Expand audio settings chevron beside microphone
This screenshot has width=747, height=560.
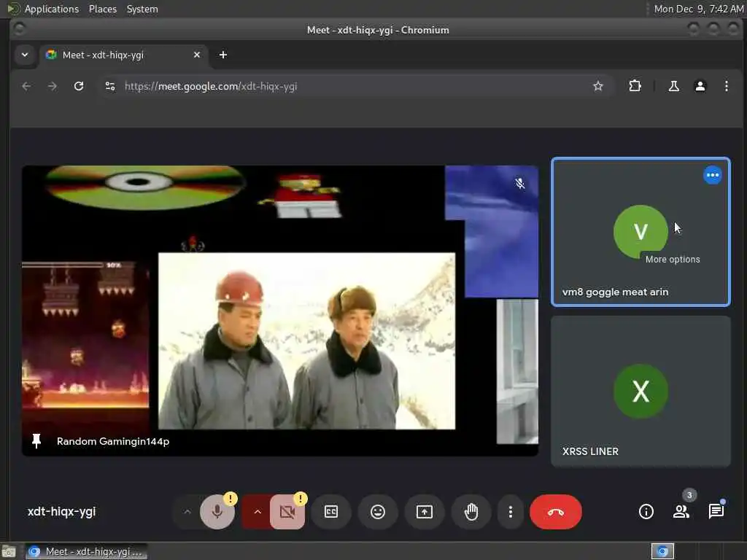click(x=187, y=512)
